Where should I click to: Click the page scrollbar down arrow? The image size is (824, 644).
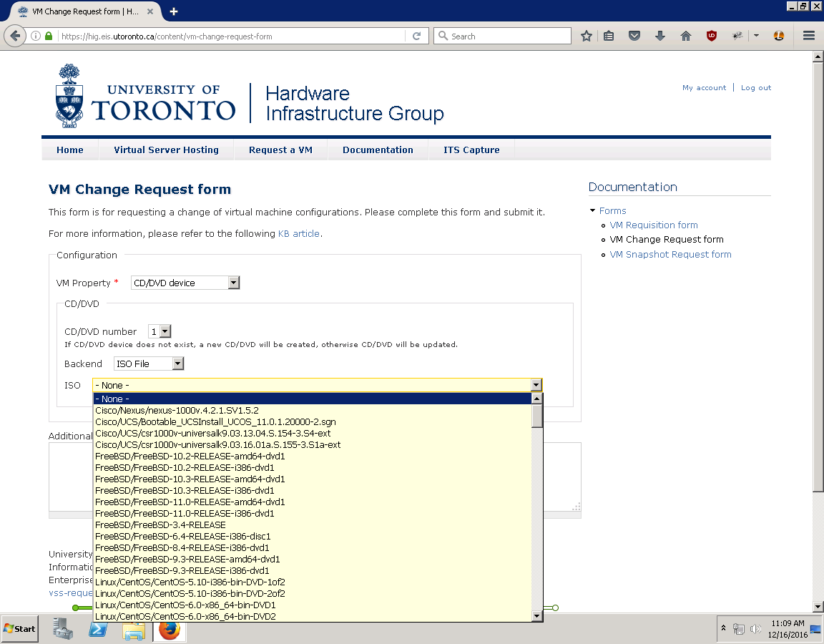(818, 606)
